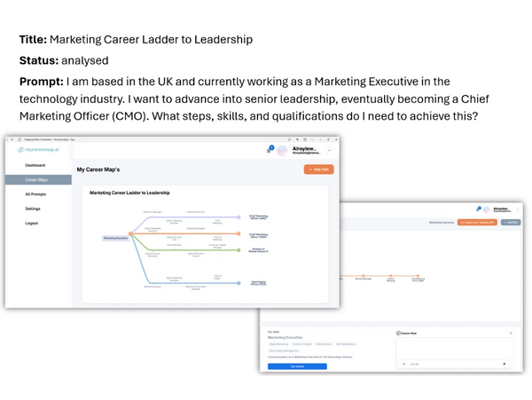The image size is (532, 400).
Task: Select Career Maps in the sidebar
Action: point(38,180)
